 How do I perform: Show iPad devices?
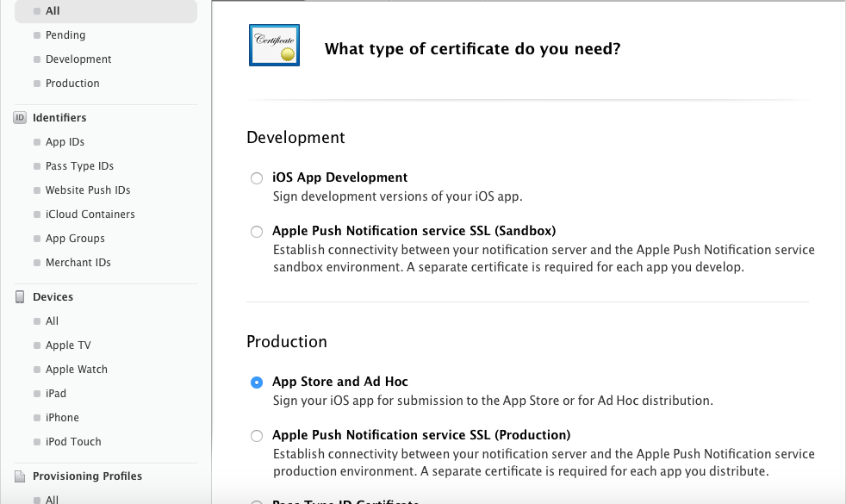point(56,394)
